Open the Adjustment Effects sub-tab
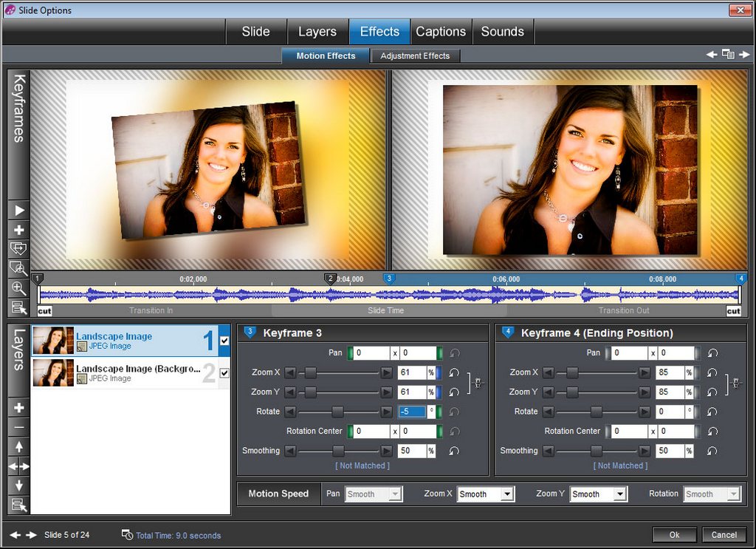Image resolution: width=756 pixels, height=549 pixels. click(415, 56)
